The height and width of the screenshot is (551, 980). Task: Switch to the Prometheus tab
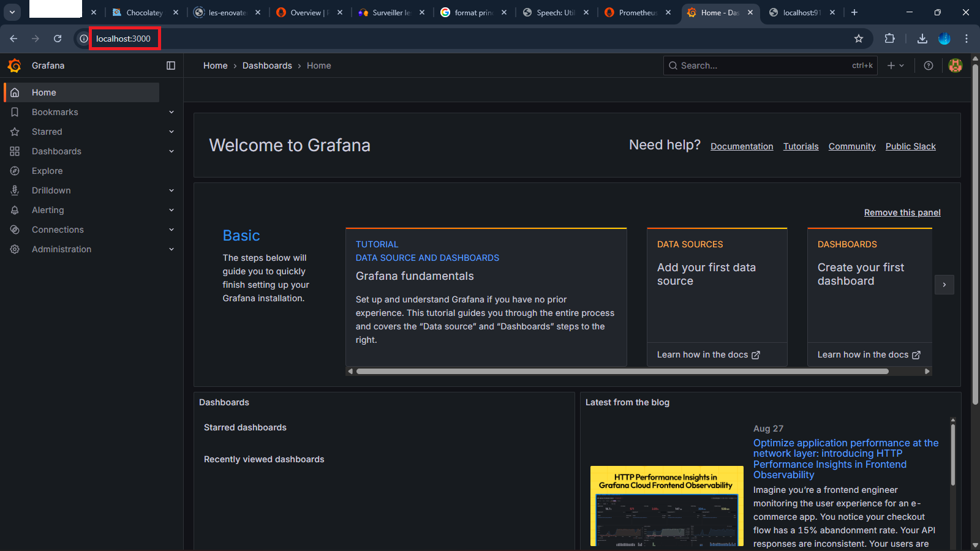click(x=638, y=12)
